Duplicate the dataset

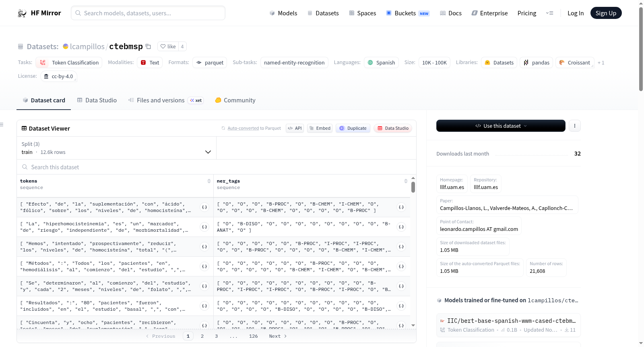[353, 128]
